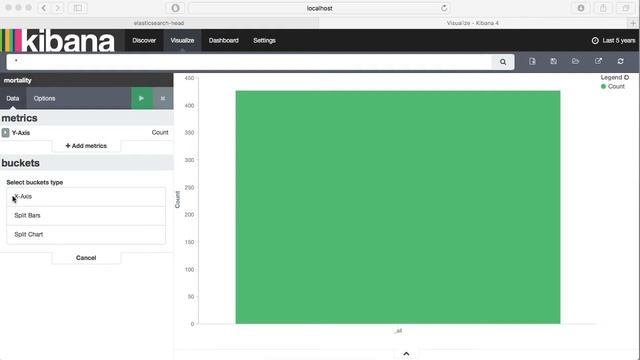The height and width of the screenshot is (360, 640).
Task: Toggle the Legend collapse icon
Action: pyautogui.click(x=627, y=77)
